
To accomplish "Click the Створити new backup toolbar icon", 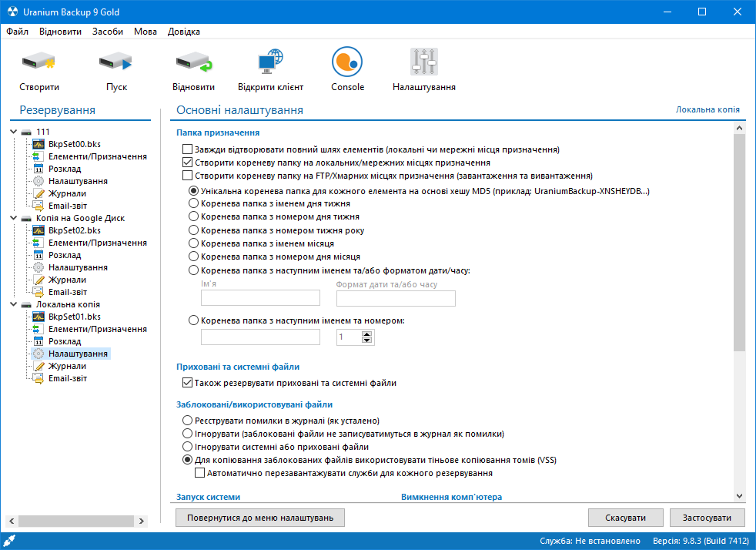I will [38, 62].
